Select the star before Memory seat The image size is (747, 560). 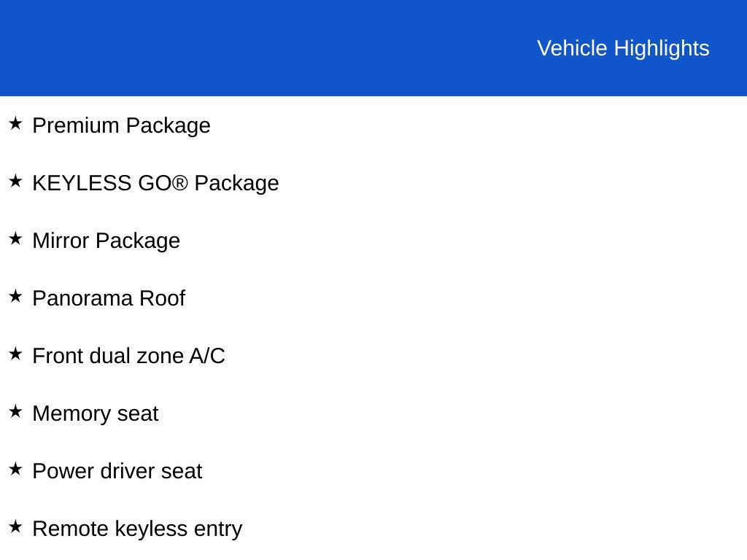pyautogui.click(x=15, y=411)
